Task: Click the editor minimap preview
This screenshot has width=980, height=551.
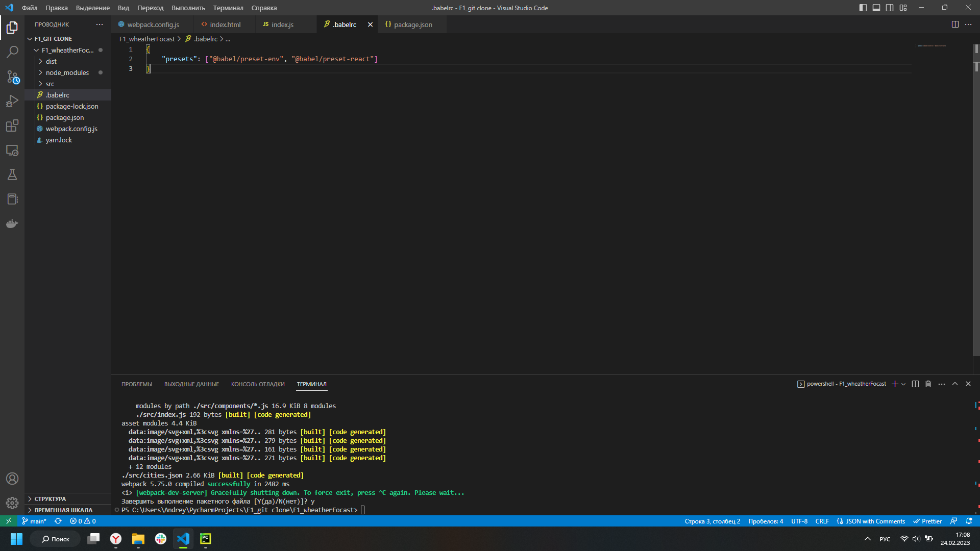Action: click(x=932, y=46)
